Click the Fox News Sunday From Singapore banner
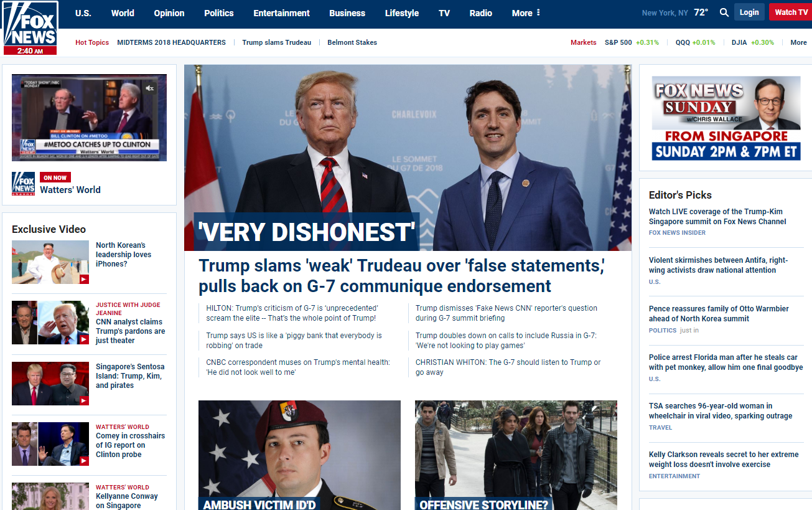The height and width of the screenshot is (510, 812). [726, 118]
